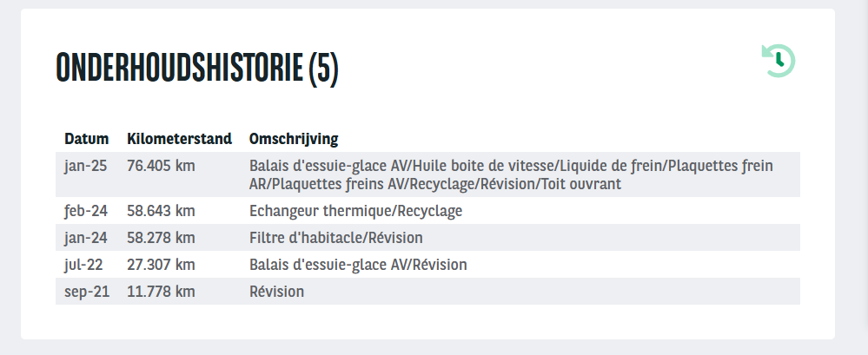Select the 76.405 km mileage entry

(161, 166)
